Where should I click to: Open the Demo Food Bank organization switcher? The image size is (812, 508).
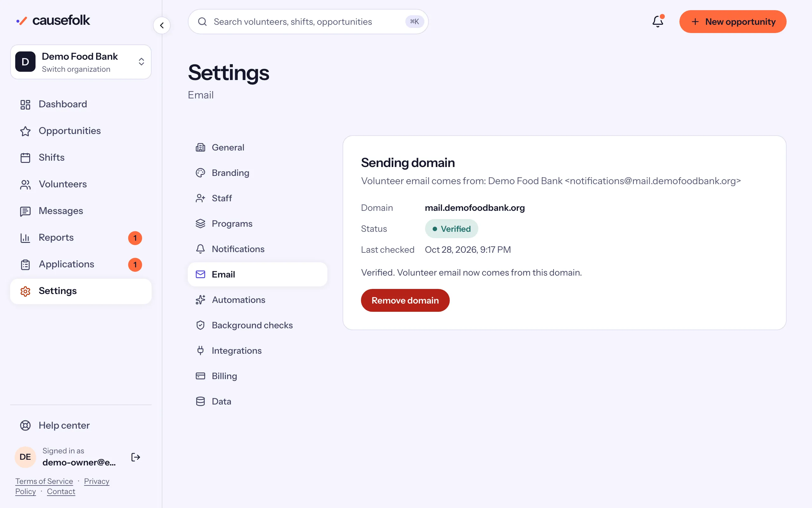click(x=81, y=62)
